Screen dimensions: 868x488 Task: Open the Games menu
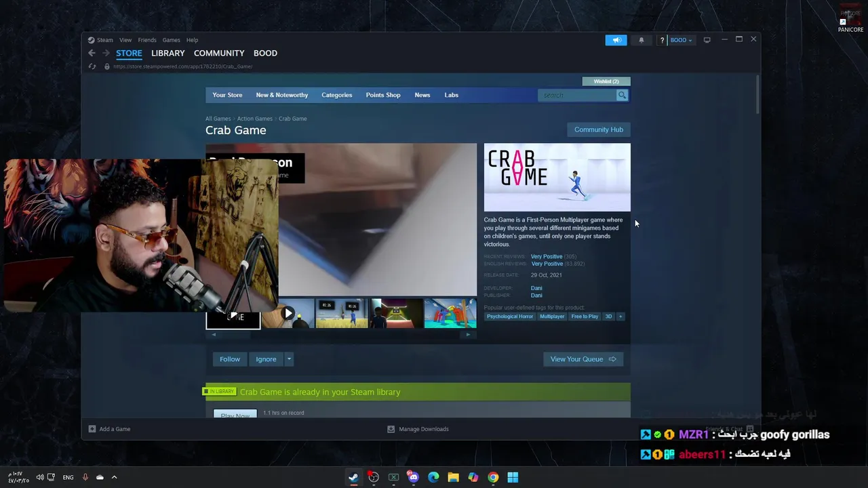coord(171,40)
